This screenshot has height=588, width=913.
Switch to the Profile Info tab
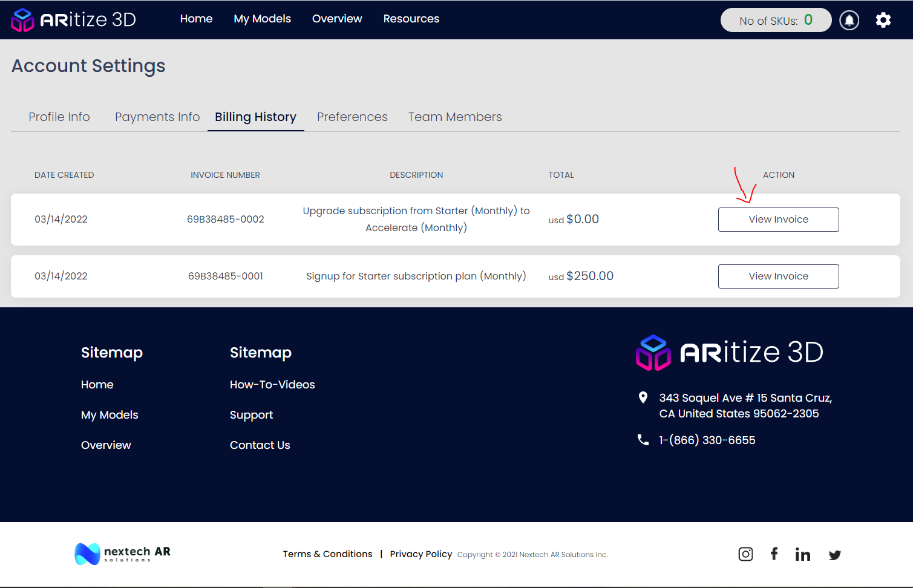(59, 117)
